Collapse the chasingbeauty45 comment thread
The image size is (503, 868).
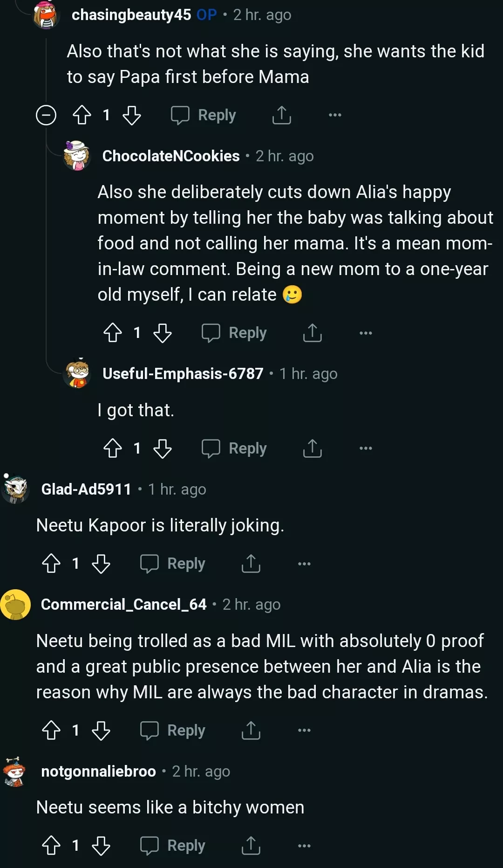coord(46,115)
